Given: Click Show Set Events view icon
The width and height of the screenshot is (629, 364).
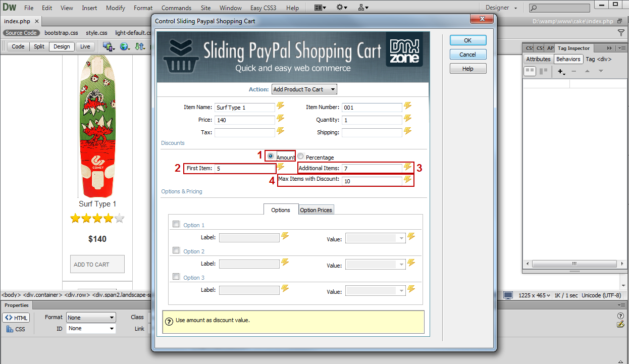Looking at the screenshot, I should pyautogui.click(x=530, y=71).
